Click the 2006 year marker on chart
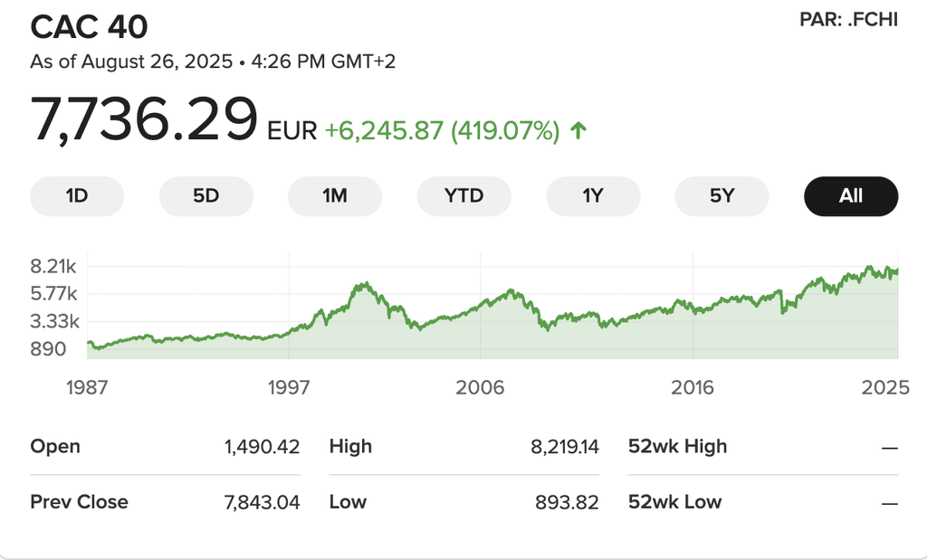927x560 pixels. click(480, 388)
